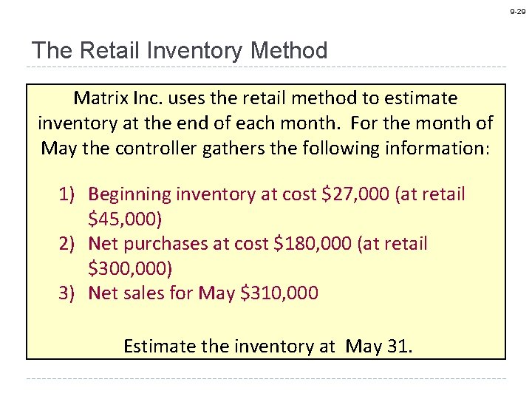Click the $180,000 cost amount

(x=313, y=244)
